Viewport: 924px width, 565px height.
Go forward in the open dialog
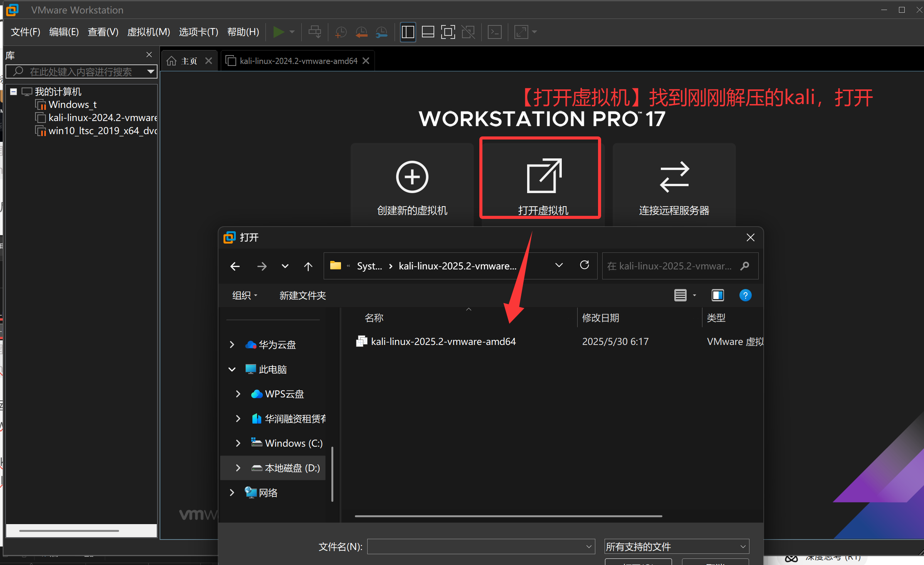point(262,266)
